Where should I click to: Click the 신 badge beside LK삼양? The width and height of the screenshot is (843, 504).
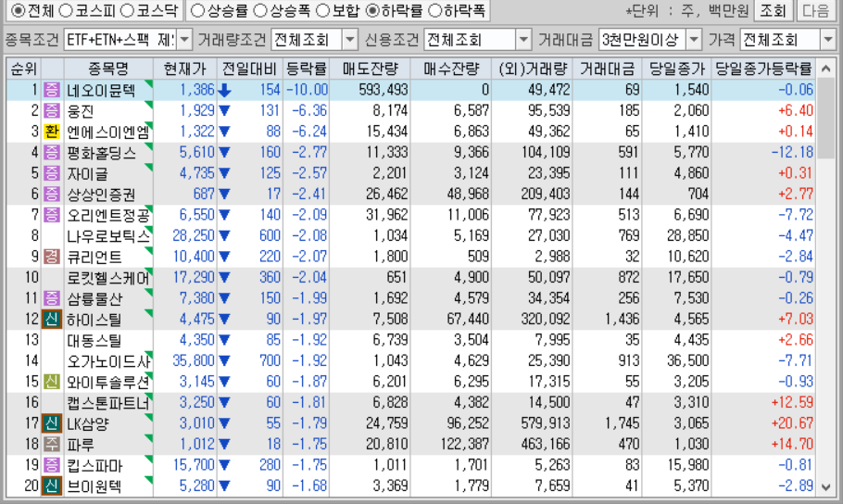click(52, 423)
